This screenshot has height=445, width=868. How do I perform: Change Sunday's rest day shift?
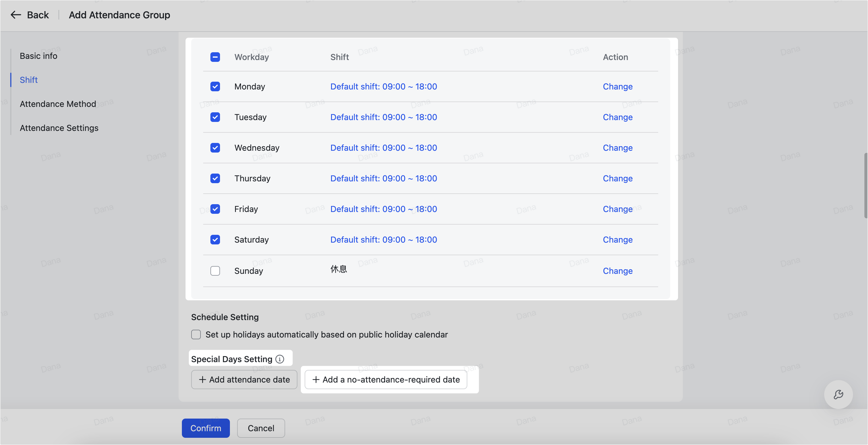tap(617, 271)
